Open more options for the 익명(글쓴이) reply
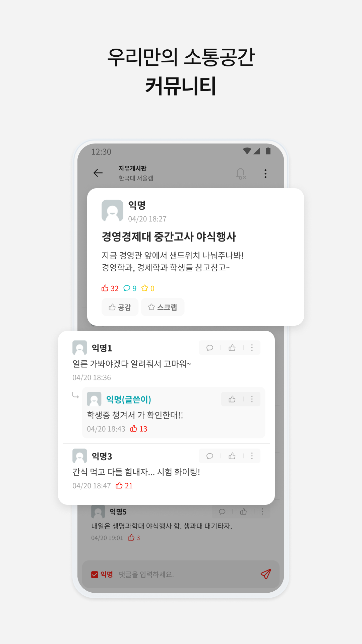Image resolution: width=362 pixels, height=644 pixels. pyautogui.click(x=252, y=399)
